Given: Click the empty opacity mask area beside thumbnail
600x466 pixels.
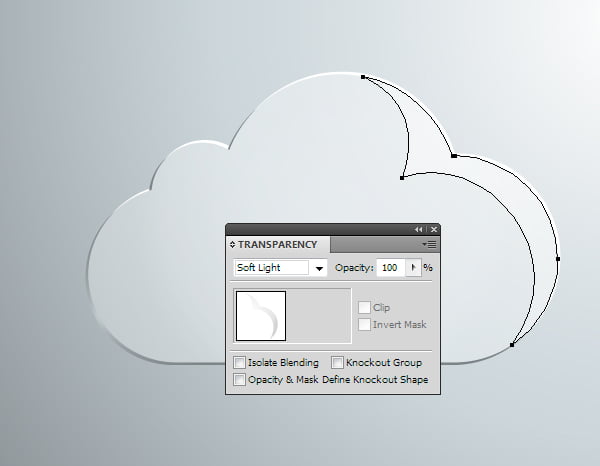Looking at the screenshot, I should coord(318,316).
